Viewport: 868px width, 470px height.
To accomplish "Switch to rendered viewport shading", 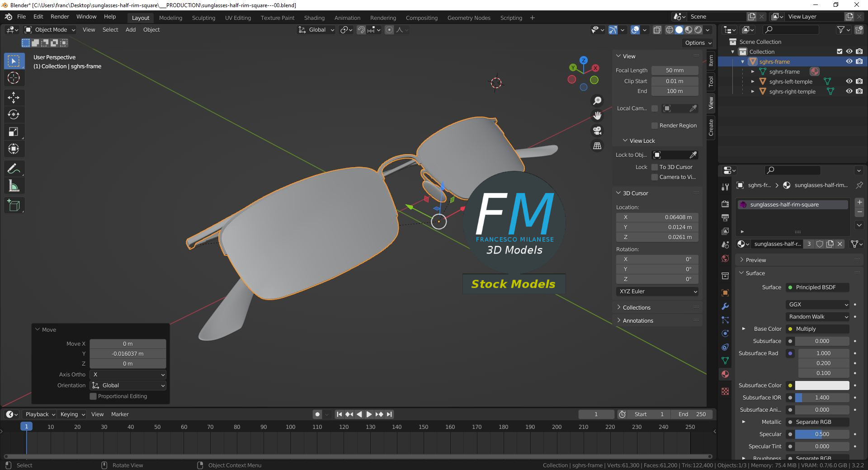I will [x=698, y=30].
